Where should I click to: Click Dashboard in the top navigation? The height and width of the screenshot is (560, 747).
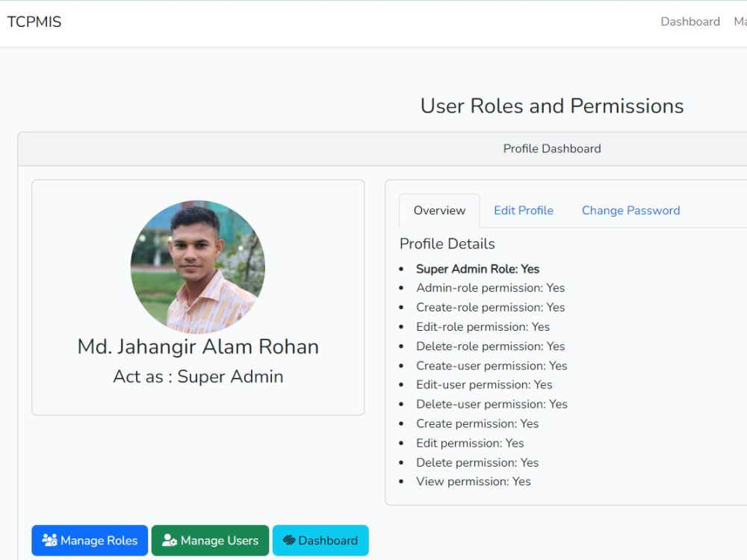click(689, 22)
